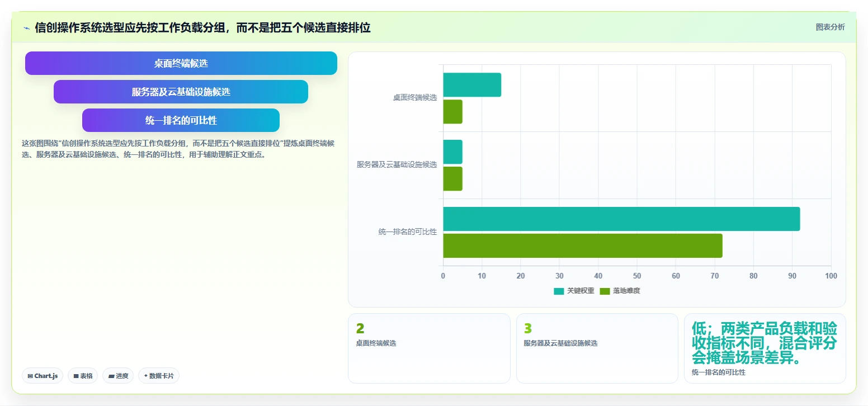Viewport: 868px width, 406px height.
Task: Click the teal bar for 桌面终端候选
Action: (x=472, y=84)
